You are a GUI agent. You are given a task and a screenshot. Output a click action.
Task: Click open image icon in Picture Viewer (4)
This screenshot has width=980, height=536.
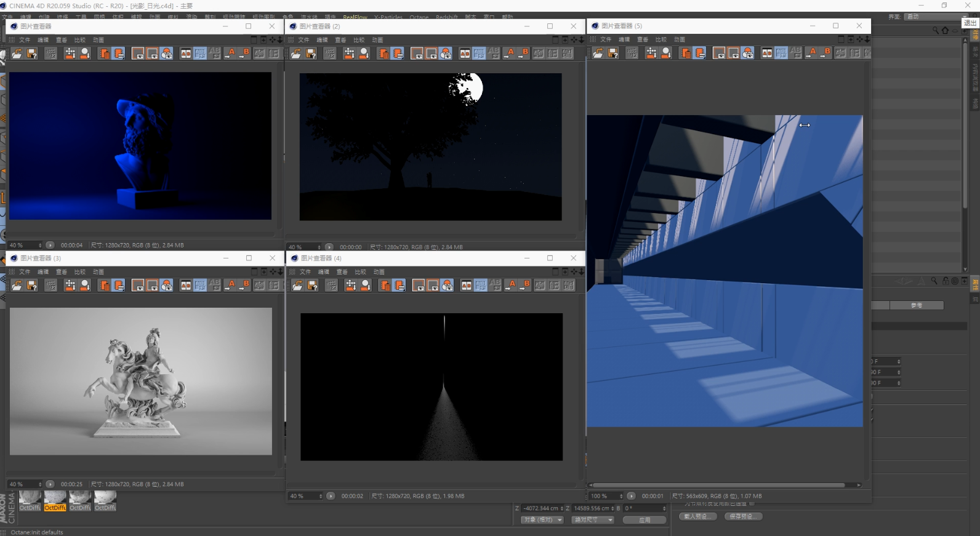click(297, 286)
